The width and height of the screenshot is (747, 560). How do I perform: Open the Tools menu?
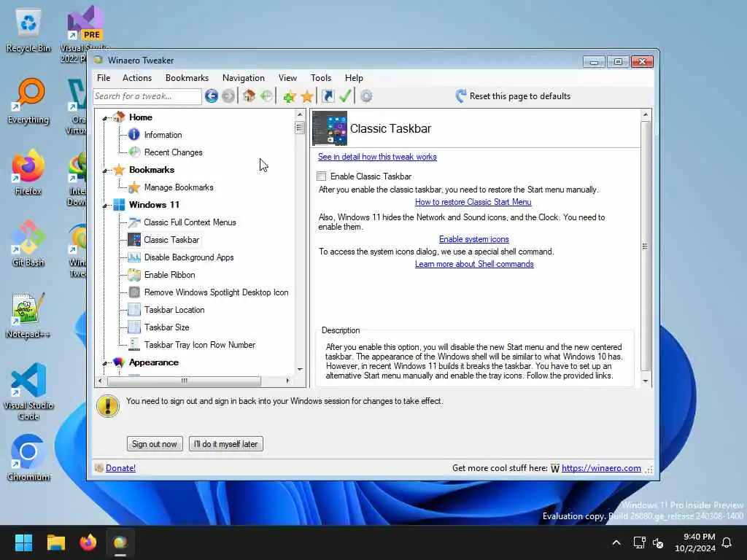321,77
